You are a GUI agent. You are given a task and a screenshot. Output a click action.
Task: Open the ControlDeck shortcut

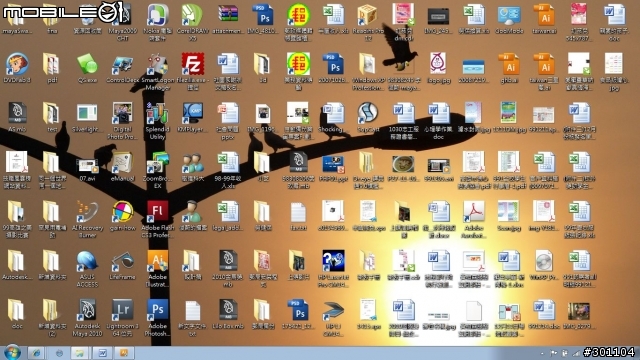click(122, 68)
